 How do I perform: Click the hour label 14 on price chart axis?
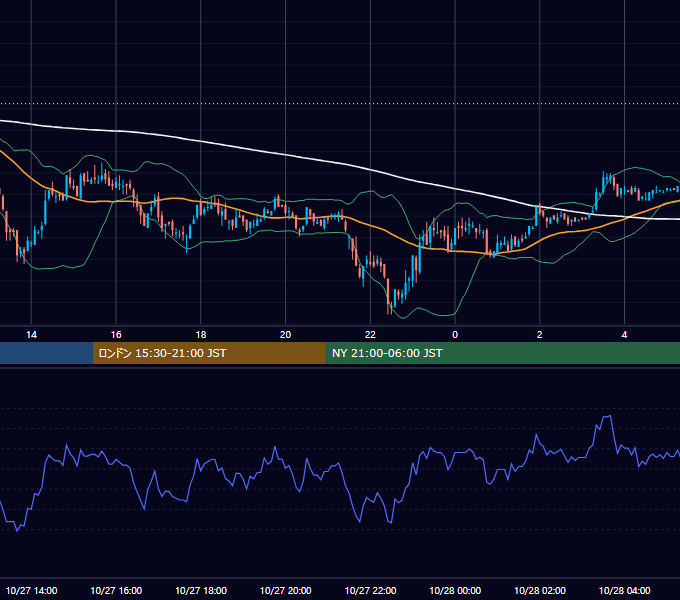coord(31,335)
